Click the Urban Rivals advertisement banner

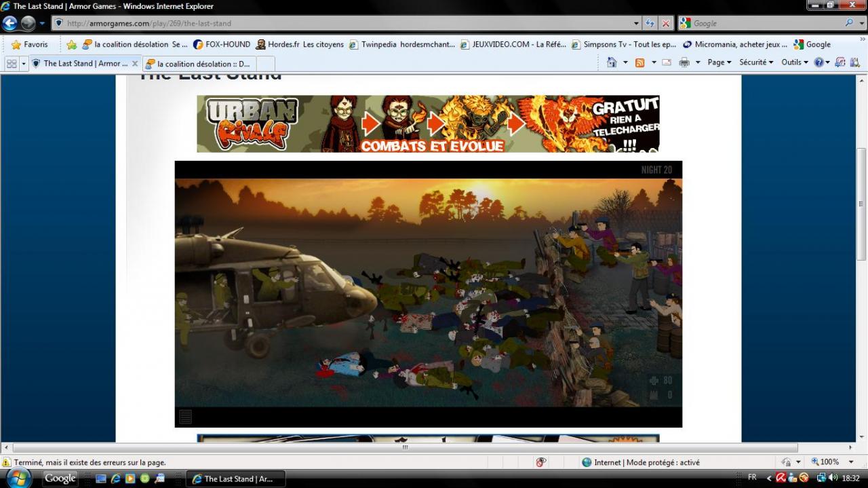[x=428, y=124]
